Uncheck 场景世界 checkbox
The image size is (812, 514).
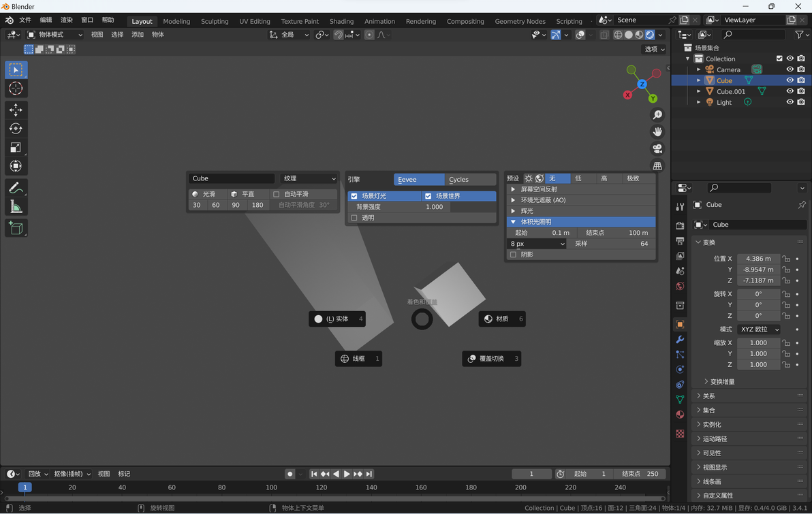(428, 196)
